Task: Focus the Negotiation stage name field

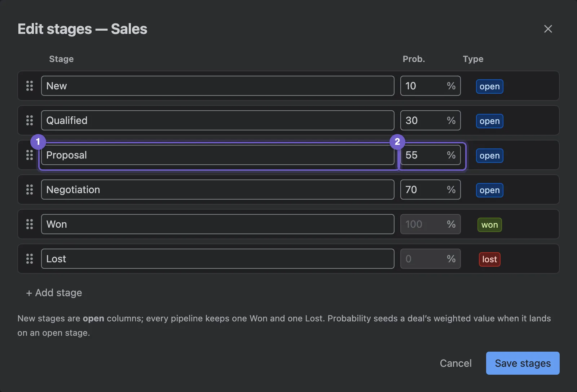Action: [217, 190]
